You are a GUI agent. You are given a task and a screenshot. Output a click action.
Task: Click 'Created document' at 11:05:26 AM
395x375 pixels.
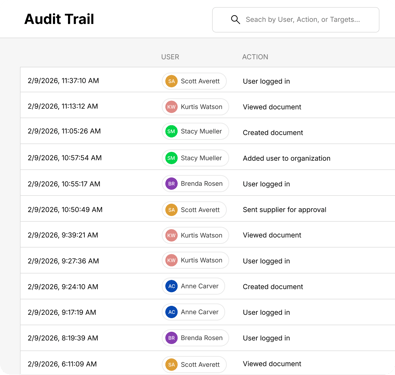point(273,133)
